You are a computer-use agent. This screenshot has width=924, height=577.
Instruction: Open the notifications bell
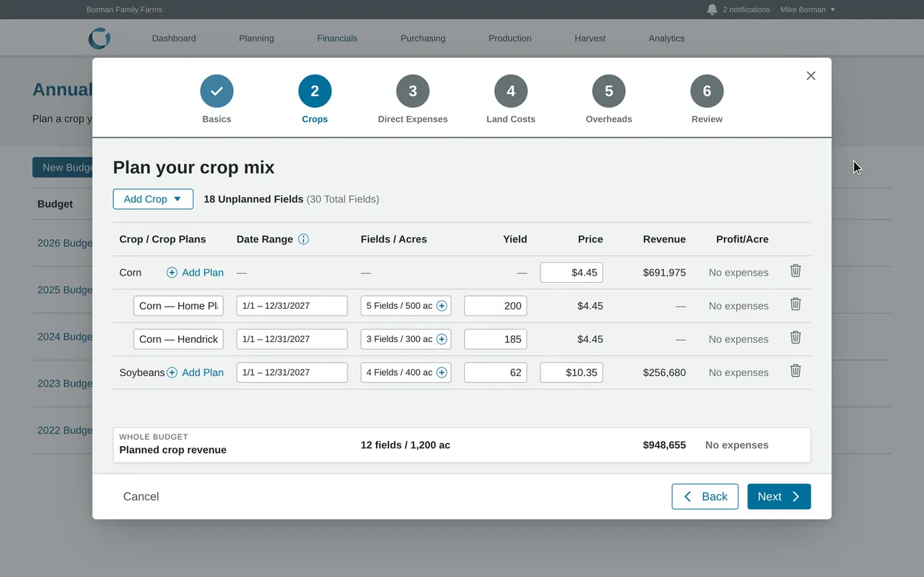click(x=712, y=10)
